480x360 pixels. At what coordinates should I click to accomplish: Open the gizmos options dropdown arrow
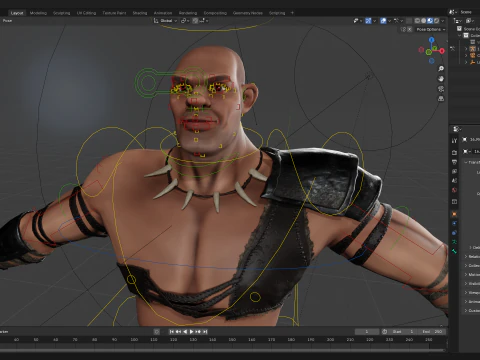(374, 21)
